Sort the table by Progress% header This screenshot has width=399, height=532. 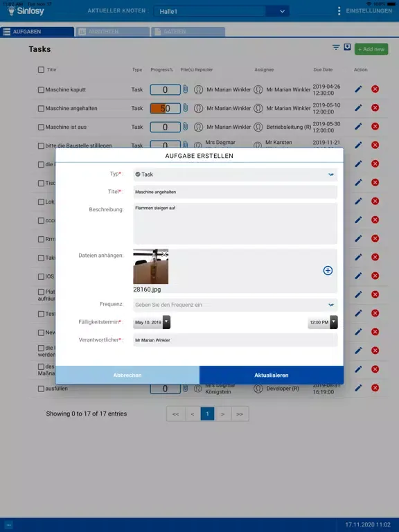(x=161, y=69)
